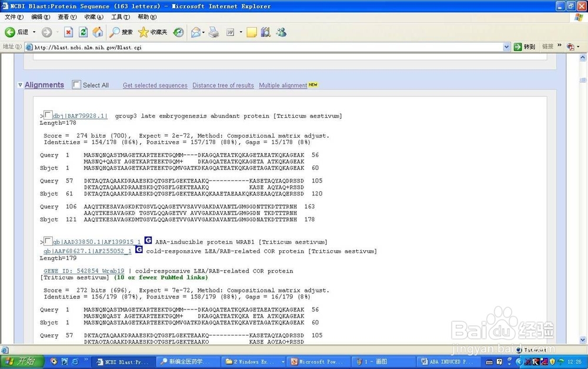Click the yellow Discuss note icon
588x369 pixels.
tap(252, 32)
